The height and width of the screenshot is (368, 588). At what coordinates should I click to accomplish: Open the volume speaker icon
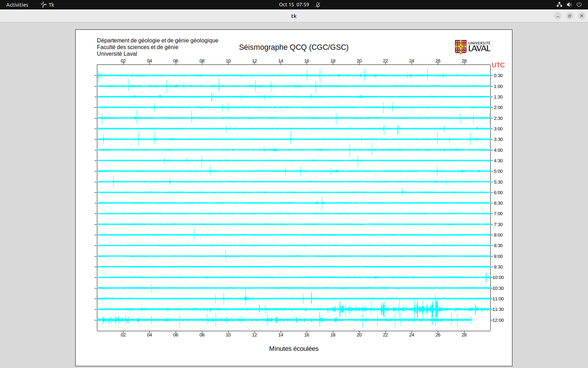[569, 5]
